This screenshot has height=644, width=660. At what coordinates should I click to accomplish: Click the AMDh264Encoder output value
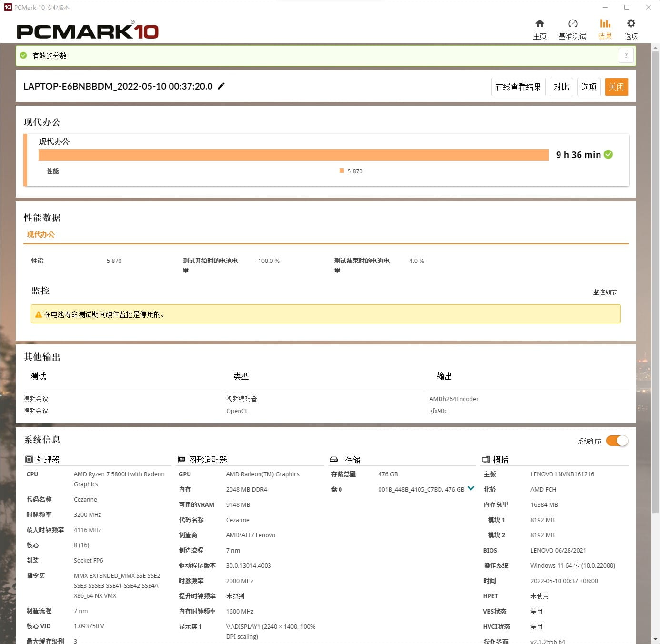click(454, 399)
